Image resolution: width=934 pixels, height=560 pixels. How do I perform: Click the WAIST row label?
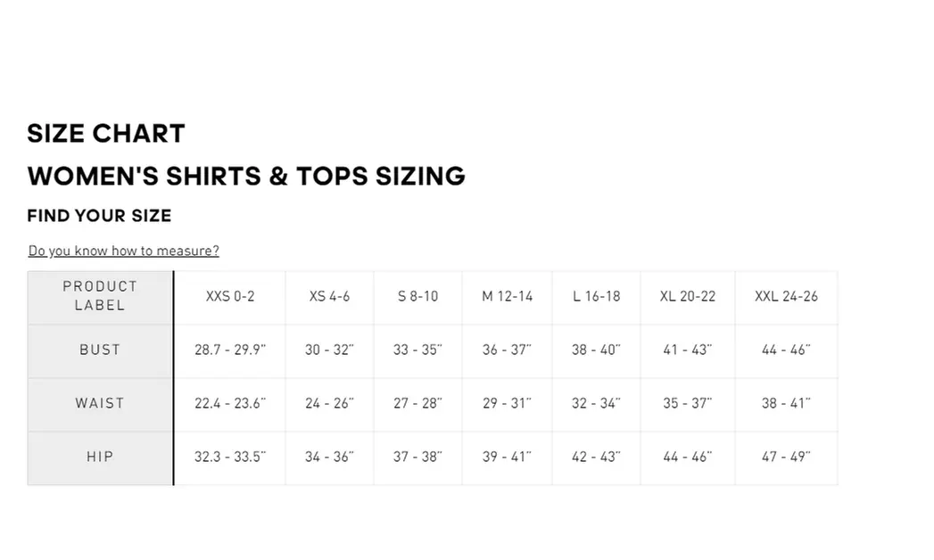[x=100, y=403]
